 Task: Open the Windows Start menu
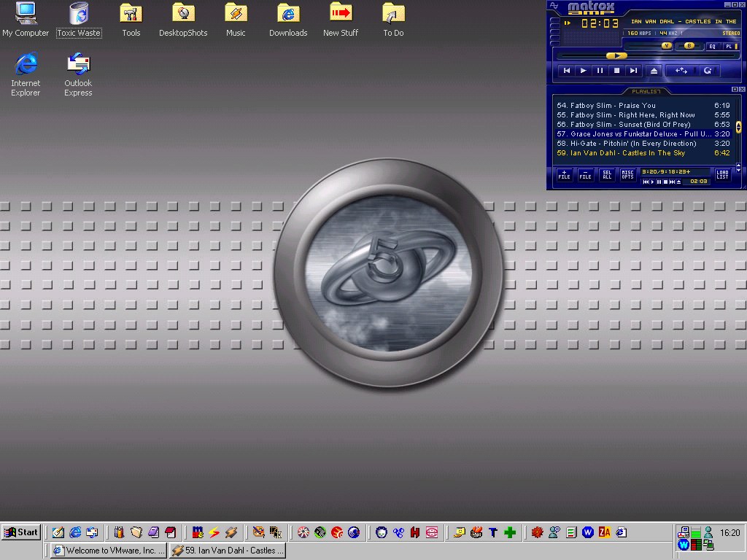coord(20,532)
